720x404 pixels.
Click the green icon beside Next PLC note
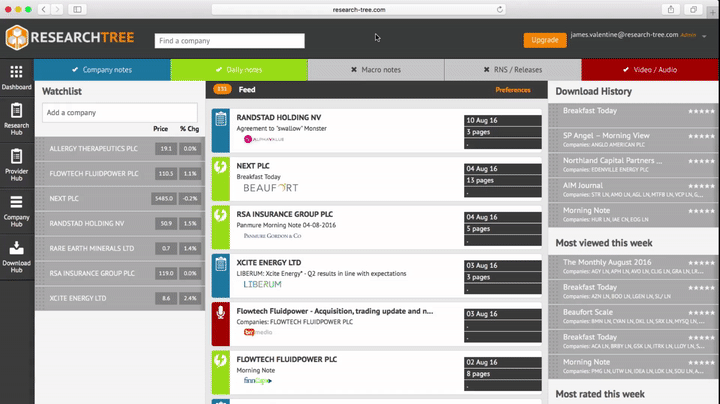pos(221,168)
